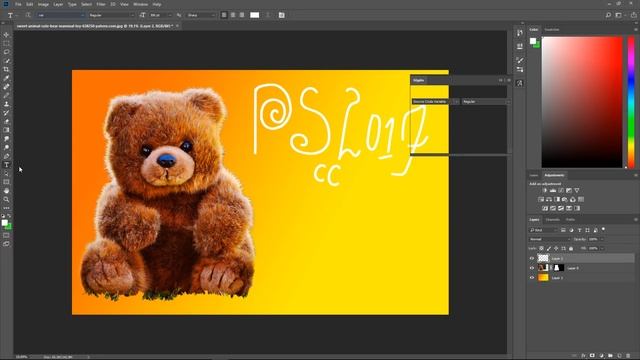The height and width of the screenshot is (360, 640).
Task: Switch to the Paths tab
Action: pos(570,220)
